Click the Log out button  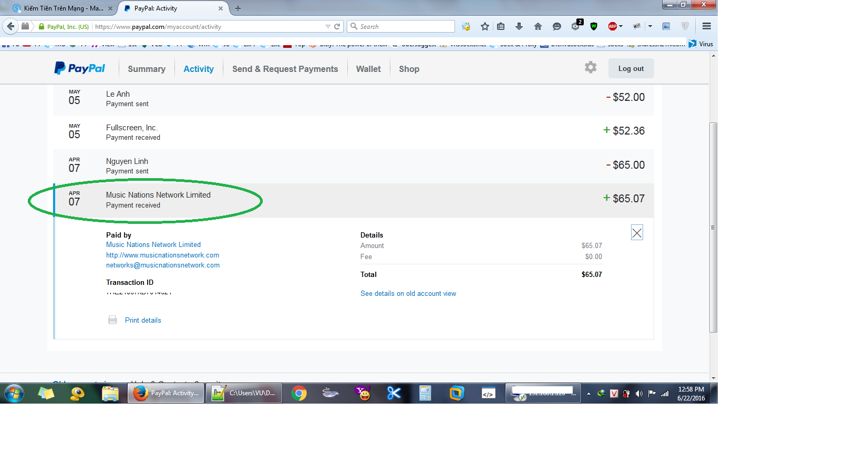click(631, 68)
